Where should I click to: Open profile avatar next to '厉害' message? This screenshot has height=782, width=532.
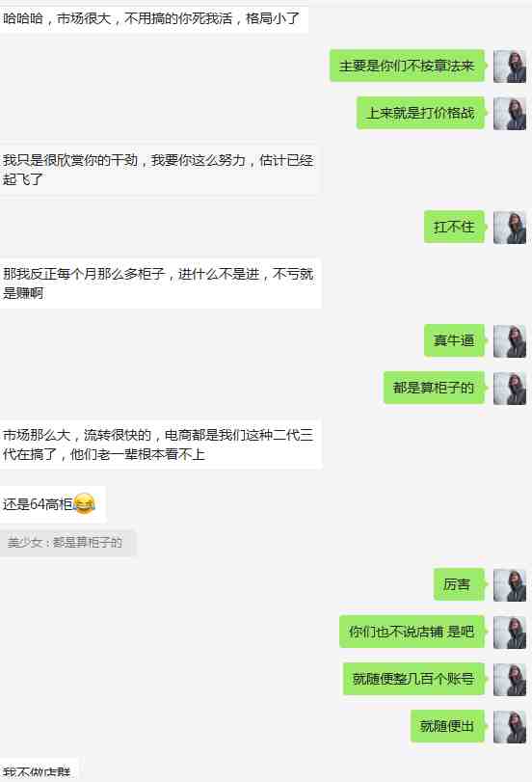tap(510, 584)
